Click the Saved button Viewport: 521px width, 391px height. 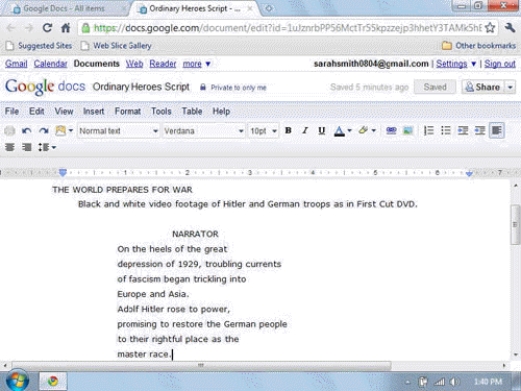[x=435, y=87]
